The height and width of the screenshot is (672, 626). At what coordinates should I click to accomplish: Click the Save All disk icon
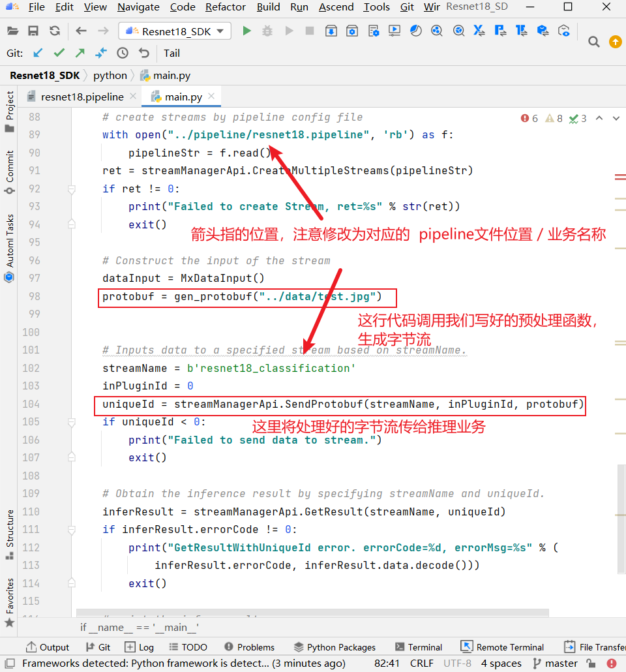(33, 31)
